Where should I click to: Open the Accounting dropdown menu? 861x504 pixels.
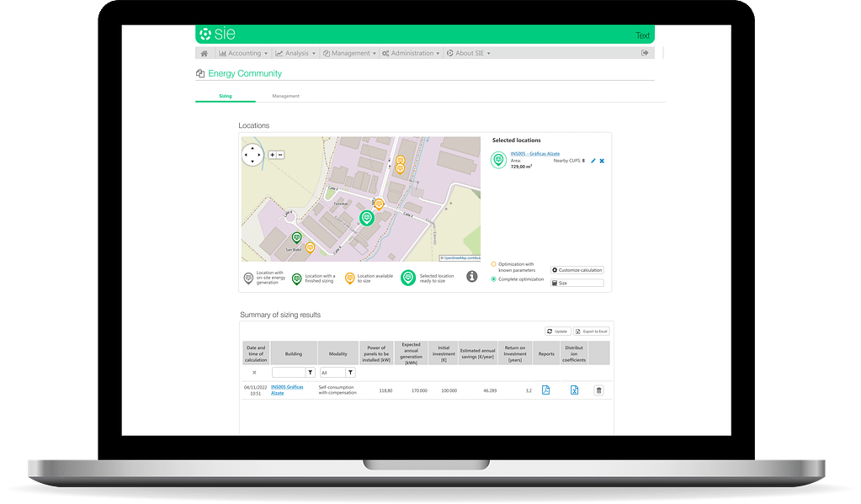tap(244, 53)
